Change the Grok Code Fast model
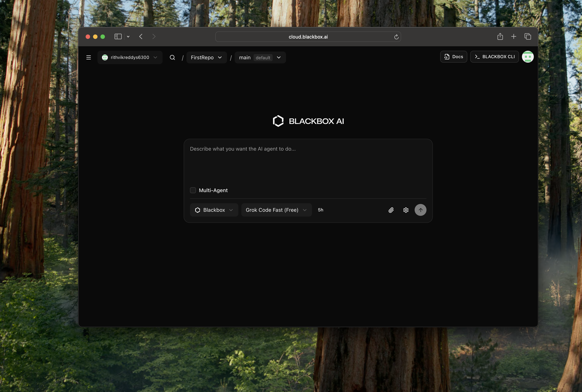This screenshot has height=392, width=582. (276, 210)
